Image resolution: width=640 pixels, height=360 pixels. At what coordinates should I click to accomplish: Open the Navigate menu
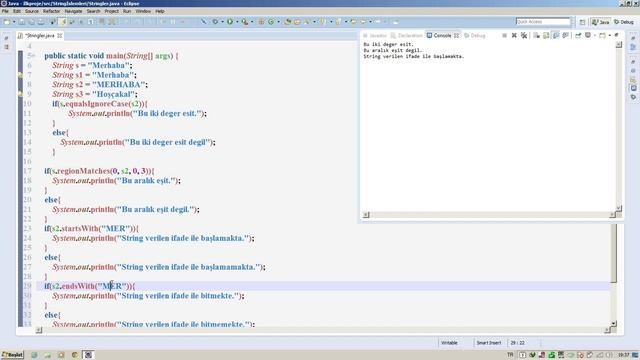point(73,11)
